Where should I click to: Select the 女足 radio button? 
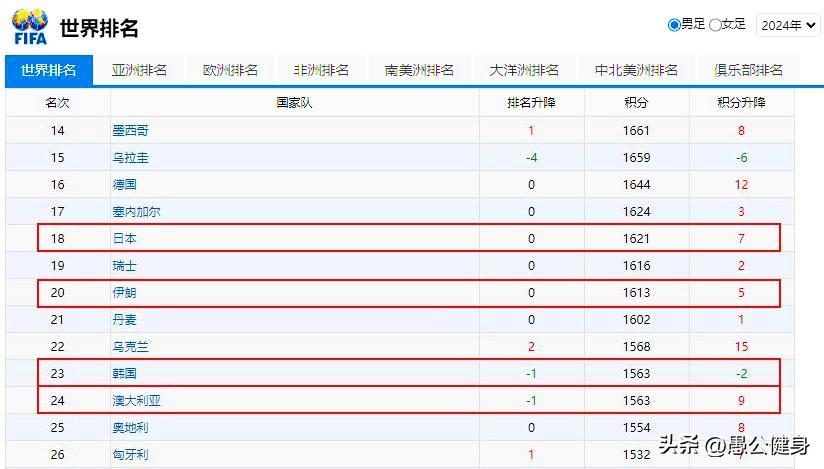tap(715, 25)
